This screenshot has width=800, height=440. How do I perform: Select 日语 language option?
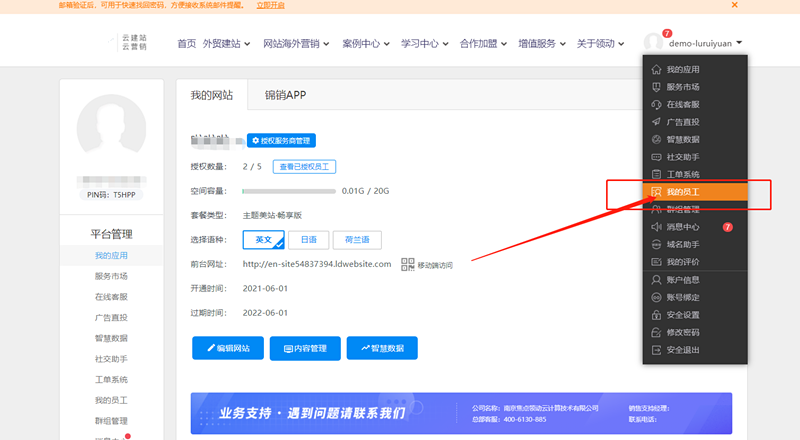(x=309, y=240)
